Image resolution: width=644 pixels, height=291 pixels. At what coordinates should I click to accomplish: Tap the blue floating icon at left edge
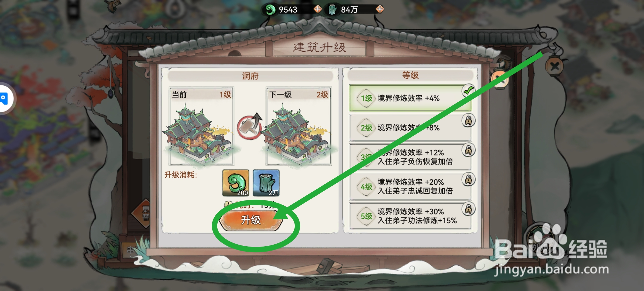click(x=5, y=99)
